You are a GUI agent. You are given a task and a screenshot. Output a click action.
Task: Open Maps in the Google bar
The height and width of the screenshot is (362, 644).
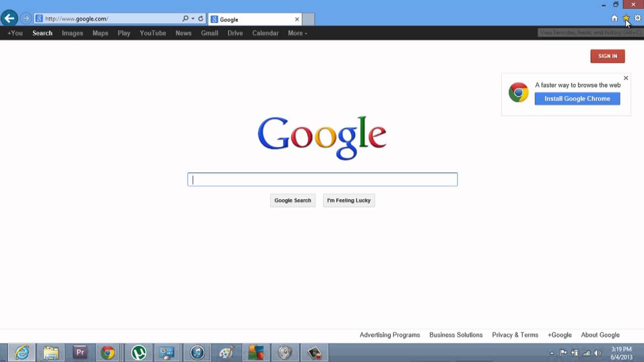click(100, 33)
